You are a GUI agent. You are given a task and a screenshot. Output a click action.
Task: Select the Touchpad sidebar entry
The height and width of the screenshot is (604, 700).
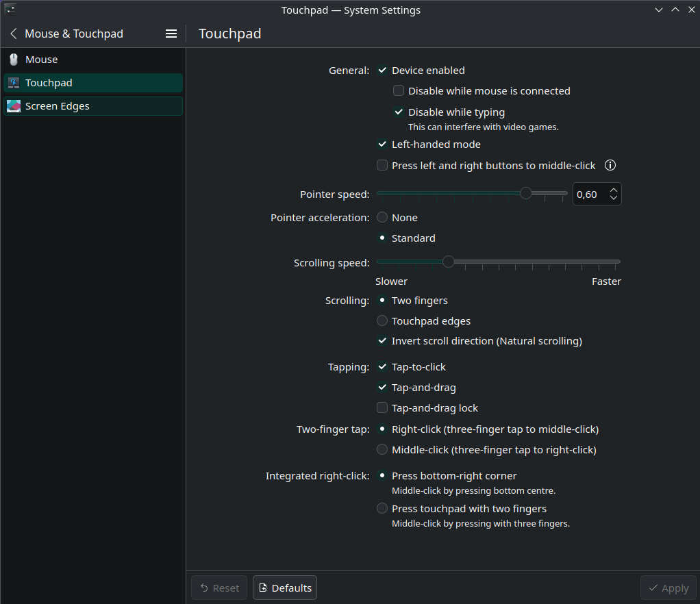tap(93, 83)
